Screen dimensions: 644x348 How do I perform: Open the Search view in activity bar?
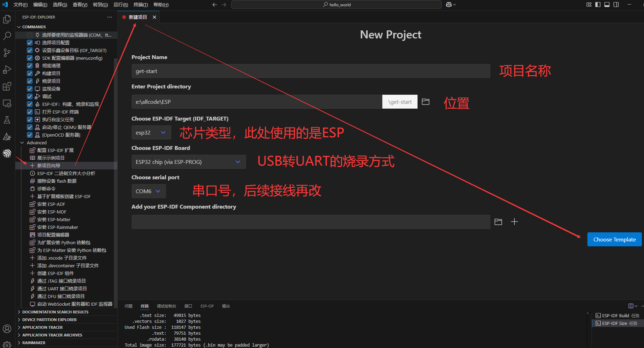7,36
